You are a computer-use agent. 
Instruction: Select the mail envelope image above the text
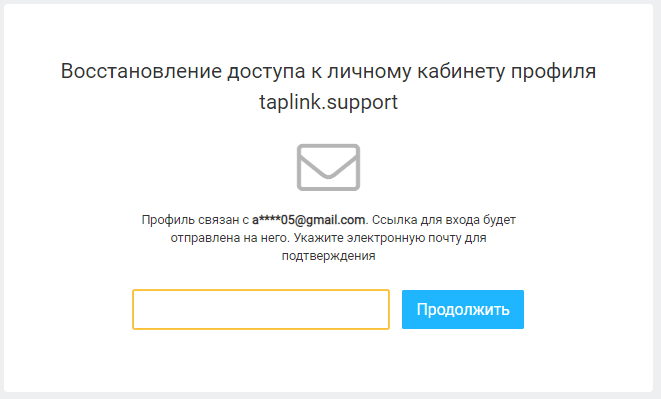point(328,167)
